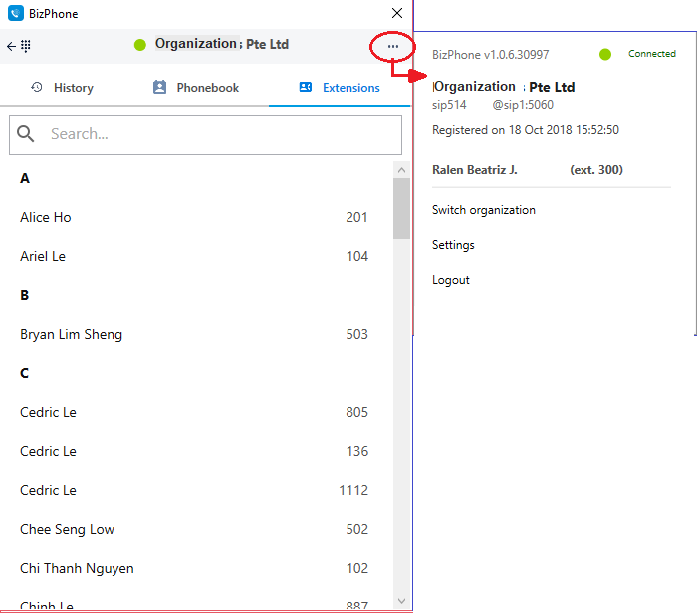The image size is (697, 613).
Task: Click extension number 502
Action: click(x=357, y=529)
